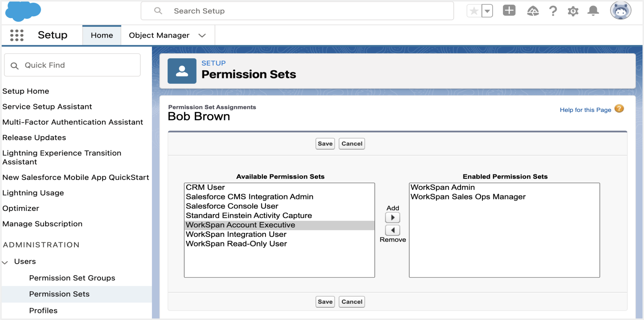Select WorkSpan Sales Ops Manager

(x=504, y=197)
